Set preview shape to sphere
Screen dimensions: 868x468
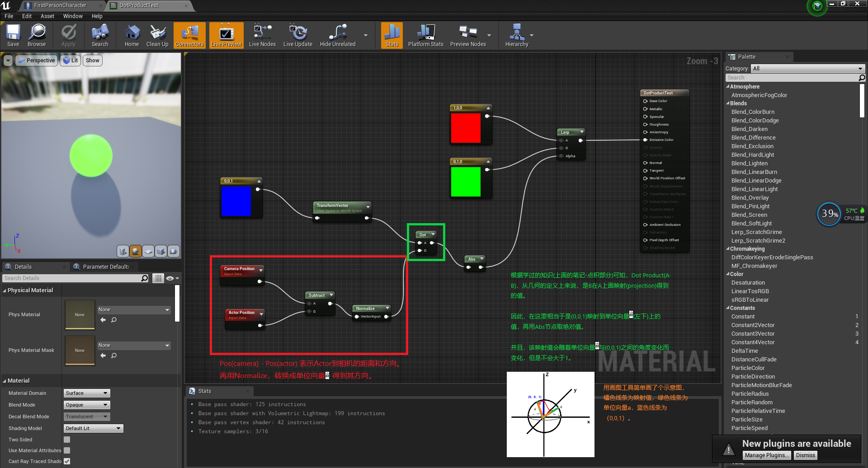point(136,251)
